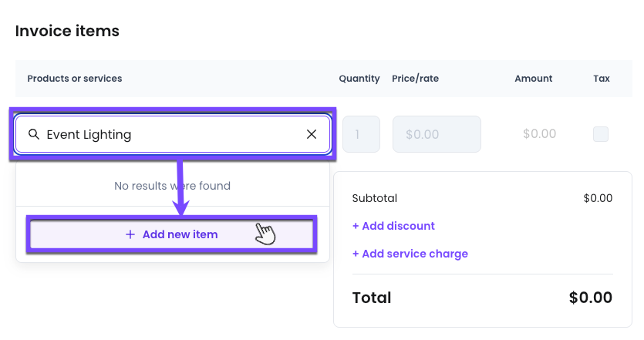Select the Add new item button
Viewport: 644px width, 340px height.
click(x=171, y=234)
